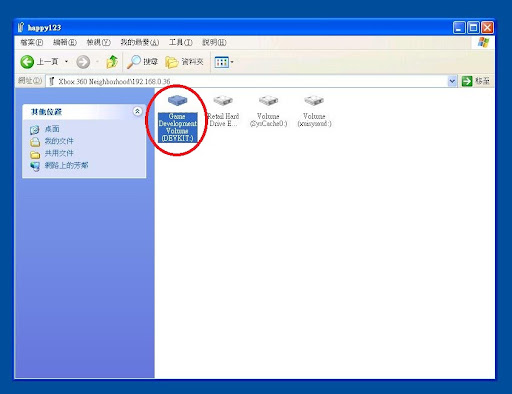The image size is (512, 394).
Task: Click the green Go arrow button
Action: [467, 81]
